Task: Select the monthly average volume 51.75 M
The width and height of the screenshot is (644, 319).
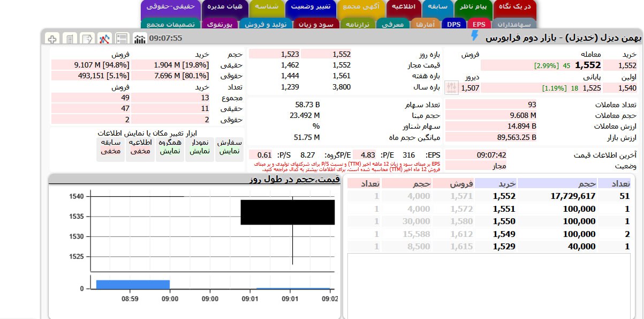Action: pyautogui.click(x=307, y=137)
